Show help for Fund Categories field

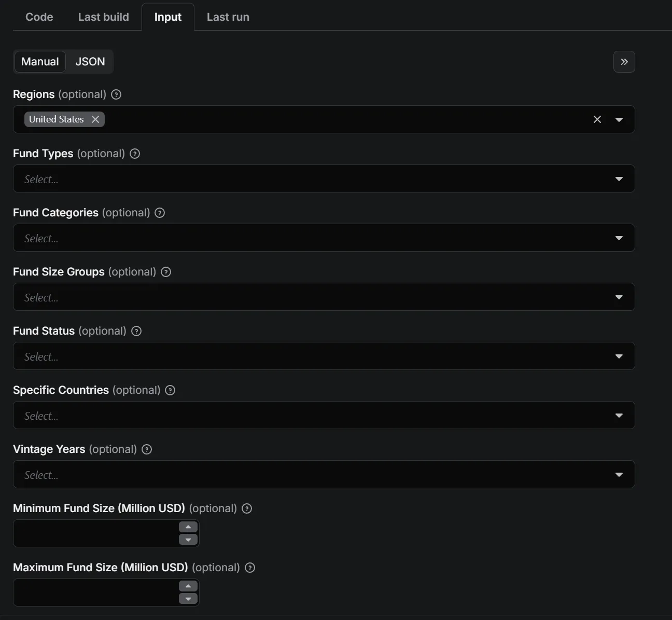point(160,213)
